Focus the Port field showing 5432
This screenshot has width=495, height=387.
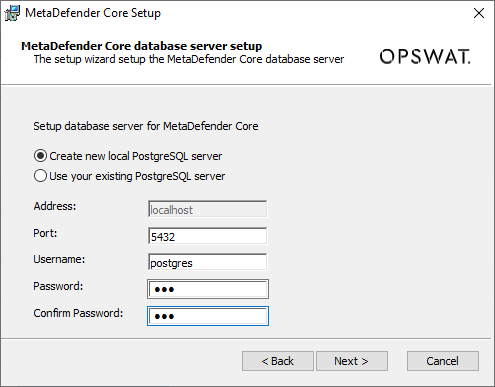tap(207, 236)
